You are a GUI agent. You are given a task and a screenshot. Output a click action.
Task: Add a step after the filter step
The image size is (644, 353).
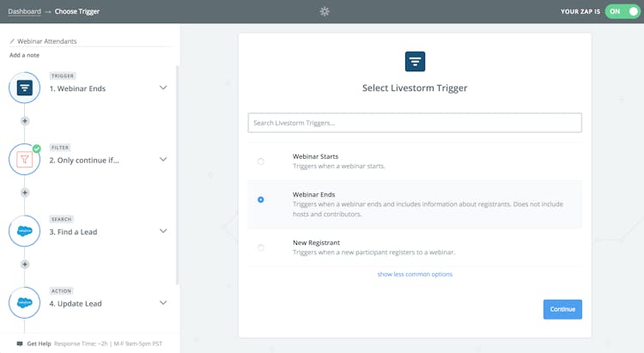pyautogui.click(x=25, y=193)
